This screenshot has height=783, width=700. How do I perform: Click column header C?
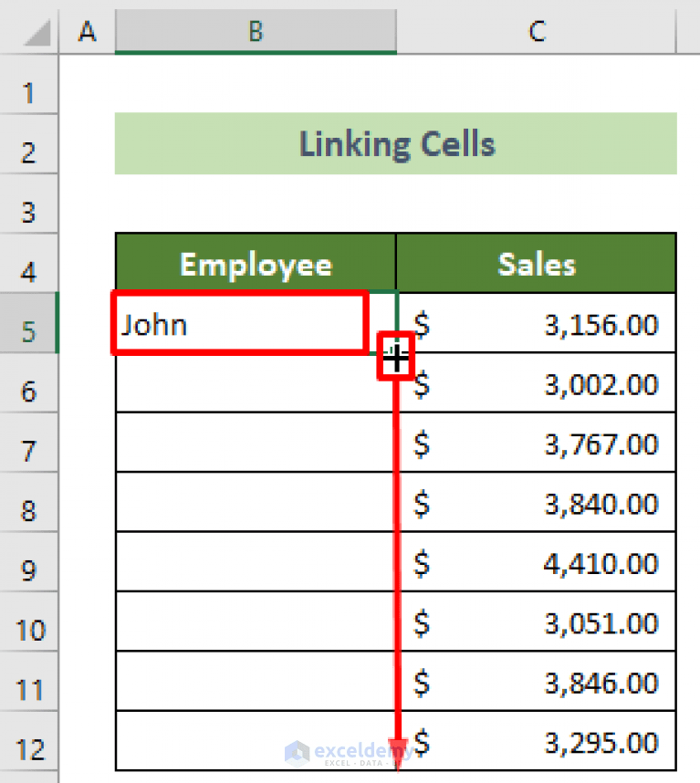click(x=537, y=31)
